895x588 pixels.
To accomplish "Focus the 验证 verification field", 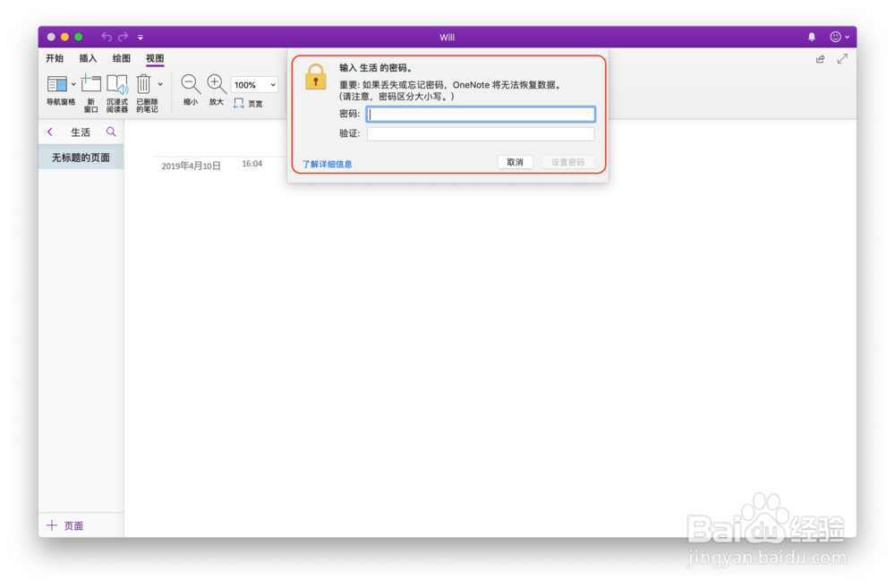I will click(481, 134).
